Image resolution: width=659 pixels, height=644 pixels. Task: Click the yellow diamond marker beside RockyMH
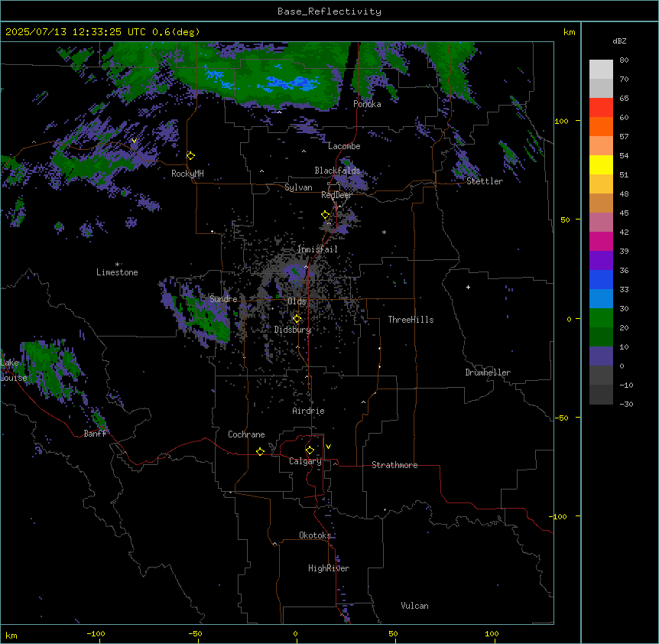click(190, 156)
